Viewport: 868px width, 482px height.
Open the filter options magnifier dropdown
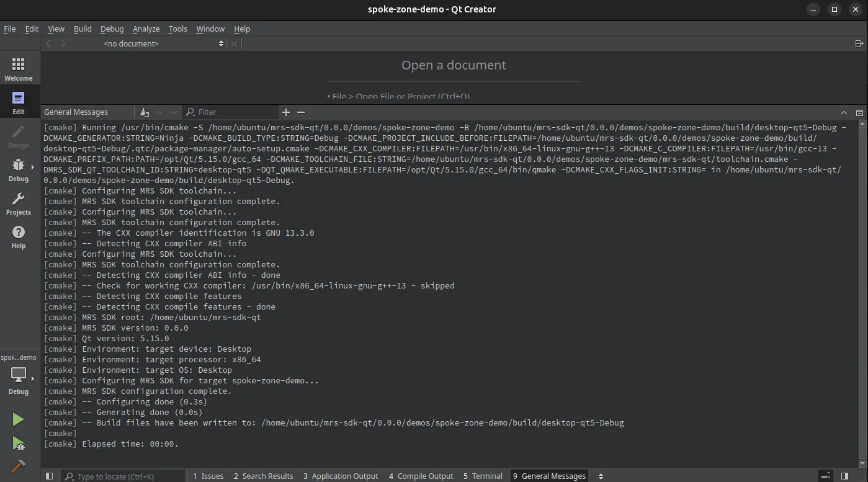(190, 112)
